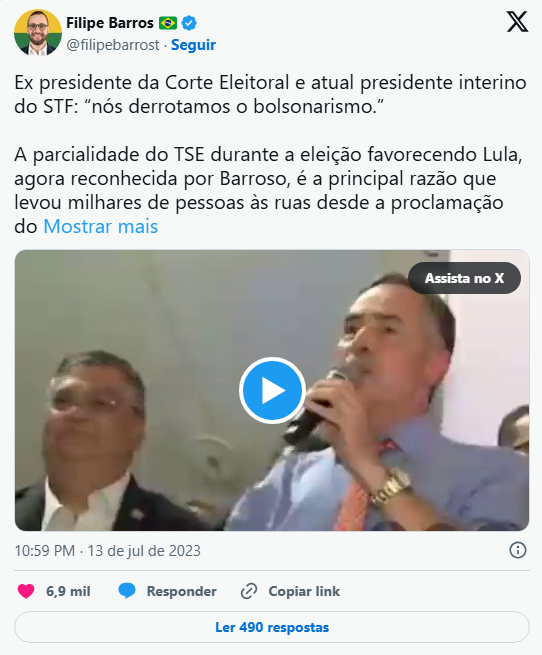Screen dimensions: 542x655
Task: Click the blue verified badge
Action: coord(189,23)
